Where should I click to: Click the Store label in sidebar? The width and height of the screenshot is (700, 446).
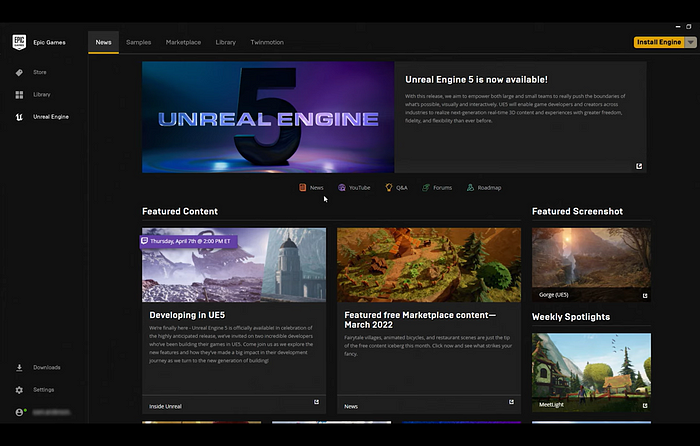[40, 72]
